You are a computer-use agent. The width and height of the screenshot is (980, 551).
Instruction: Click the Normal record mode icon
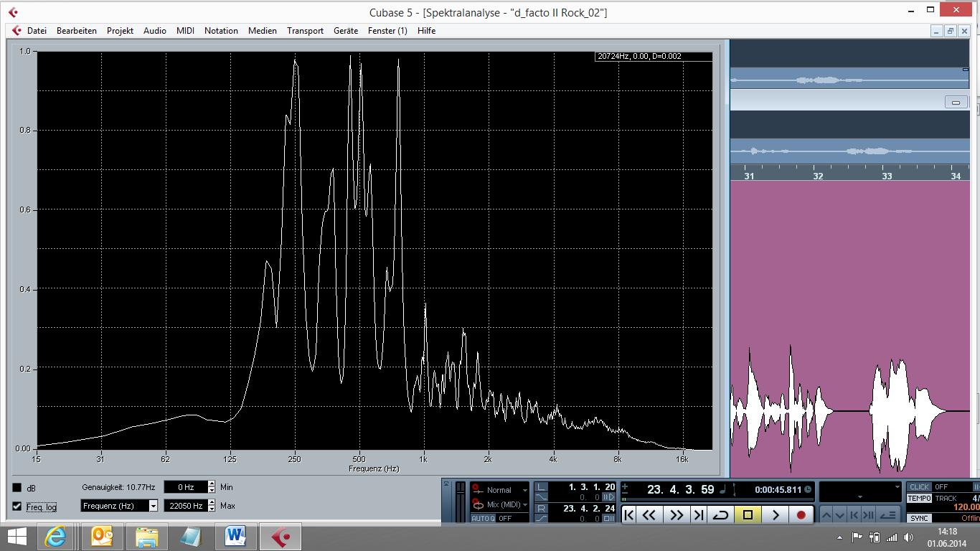[477, 489]
